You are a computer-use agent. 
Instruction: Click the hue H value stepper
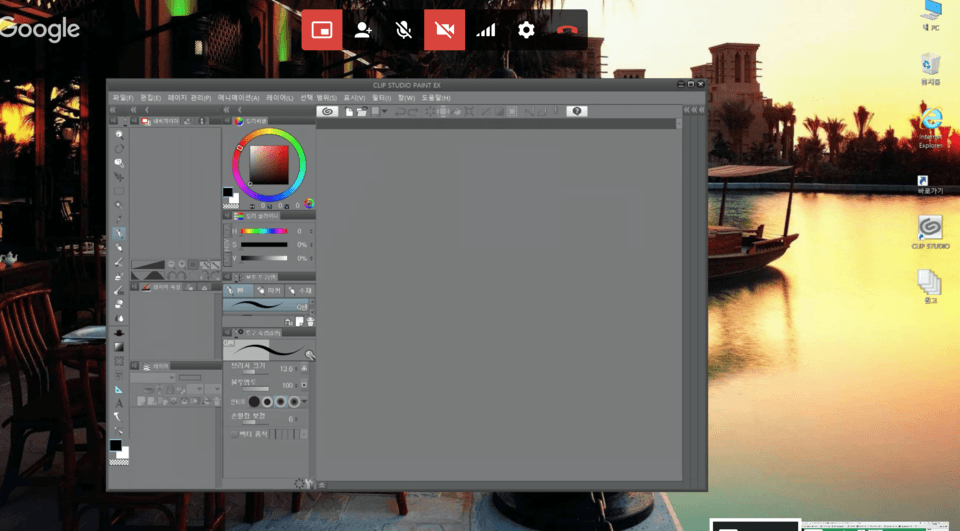click(311, 231)
